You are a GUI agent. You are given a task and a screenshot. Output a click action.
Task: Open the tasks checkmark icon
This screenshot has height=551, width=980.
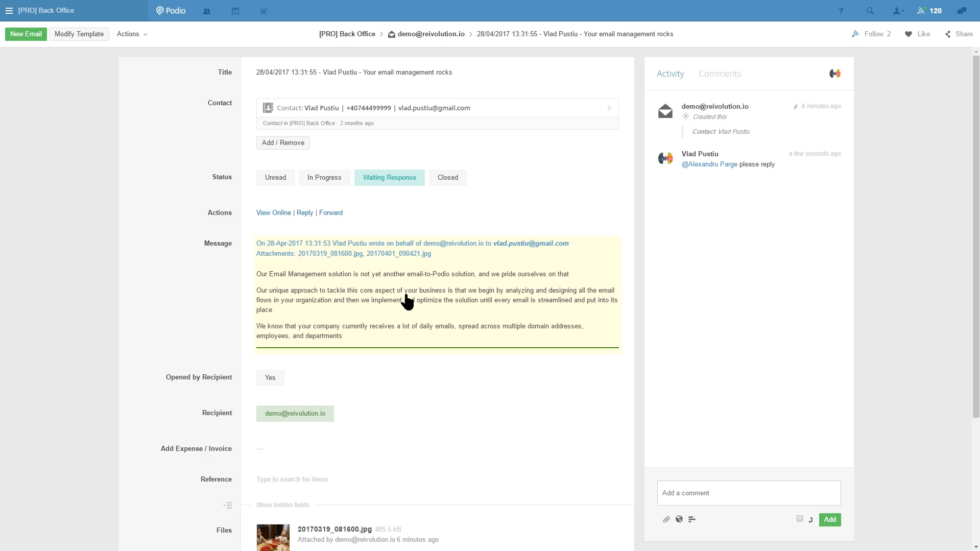tap(264, 11)
